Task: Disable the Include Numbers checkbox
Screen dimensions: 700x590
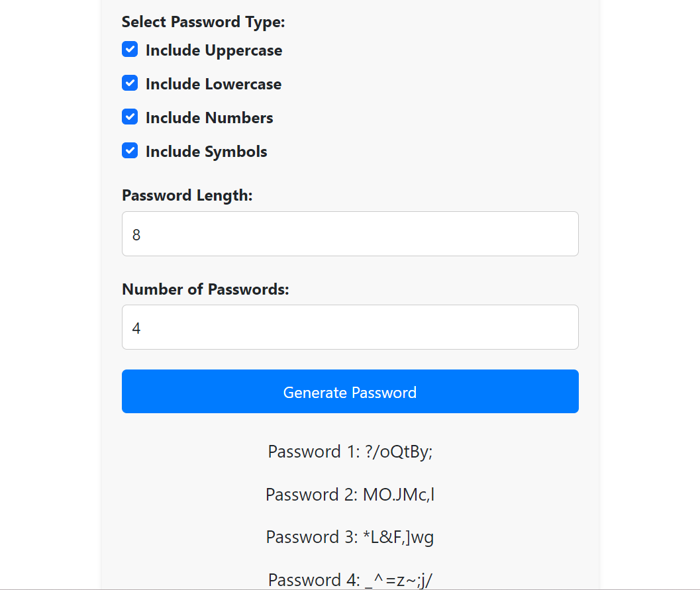Action: tap(130, 117)
